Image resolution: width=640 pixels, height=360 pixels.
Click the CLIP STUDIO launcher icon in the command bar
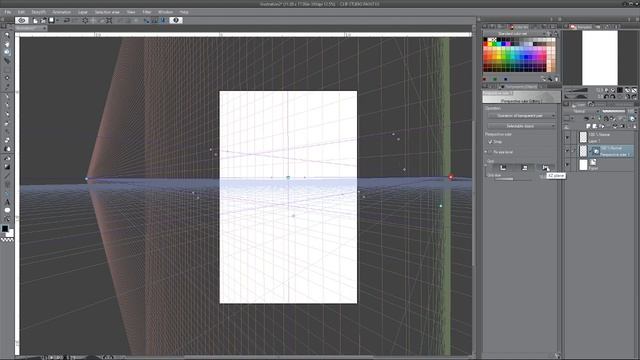click(22, 20)
